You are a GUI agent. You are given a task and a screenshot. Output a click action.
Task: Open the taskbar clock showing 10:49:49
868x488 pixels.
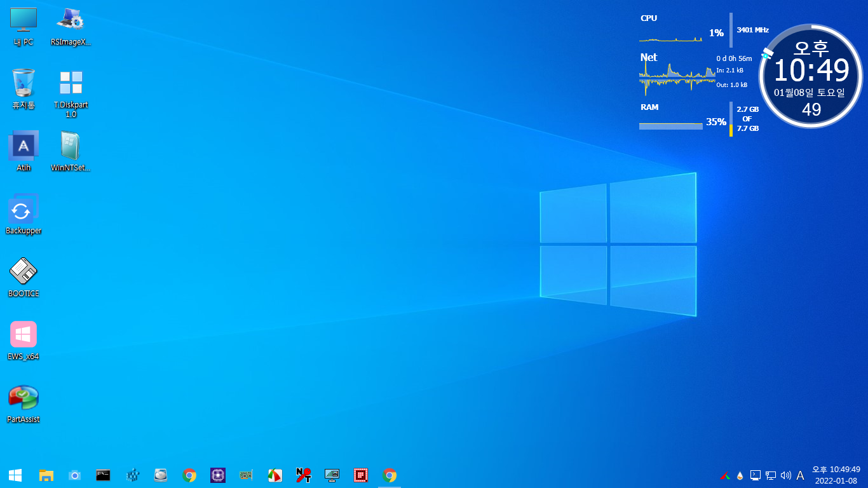click(836, 475)
